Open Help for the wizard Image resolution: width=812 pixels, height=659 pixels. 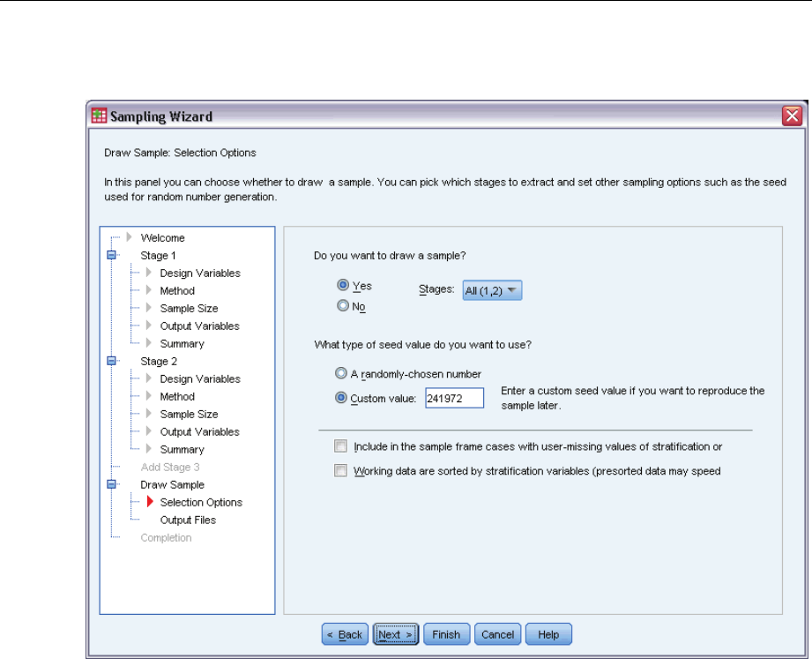coord(548,634)
